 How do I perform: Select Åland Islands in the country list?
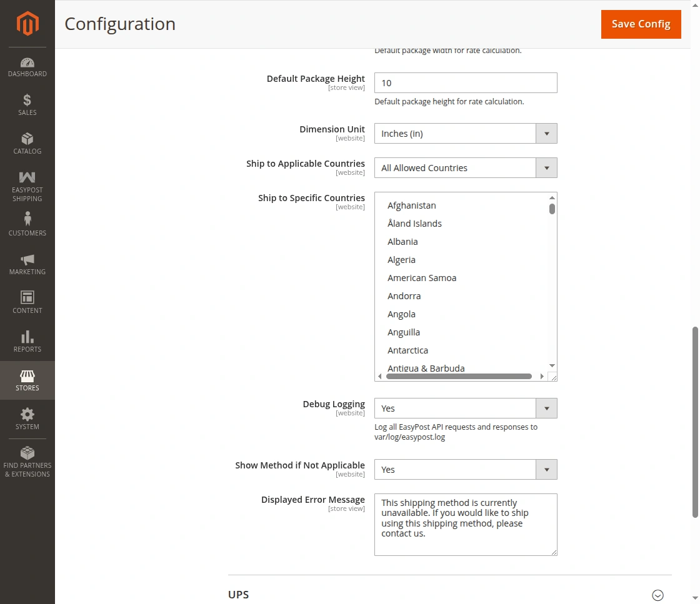click(x=414, y=224)
